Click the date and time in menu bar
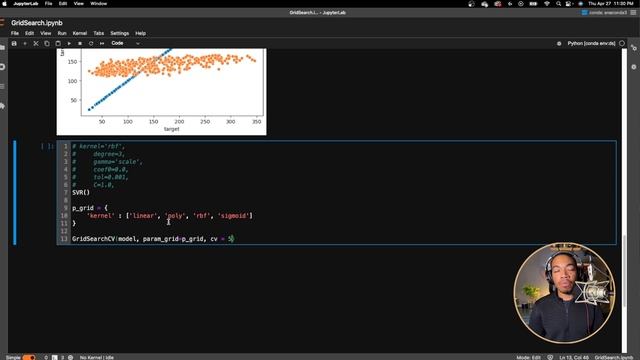This screenshot has width=640, height=360. 611,4
